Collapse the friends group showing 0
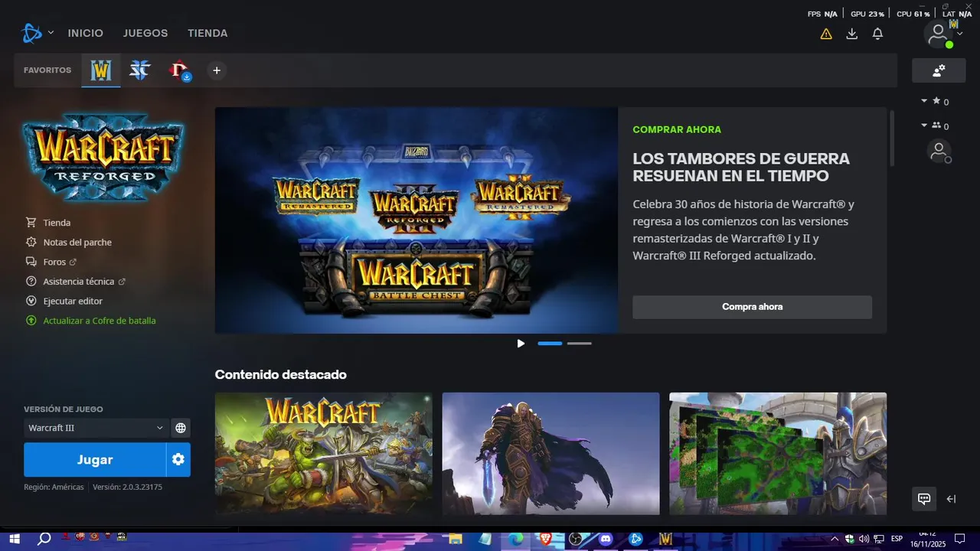The image size is (980, 551). click(924, 125)
